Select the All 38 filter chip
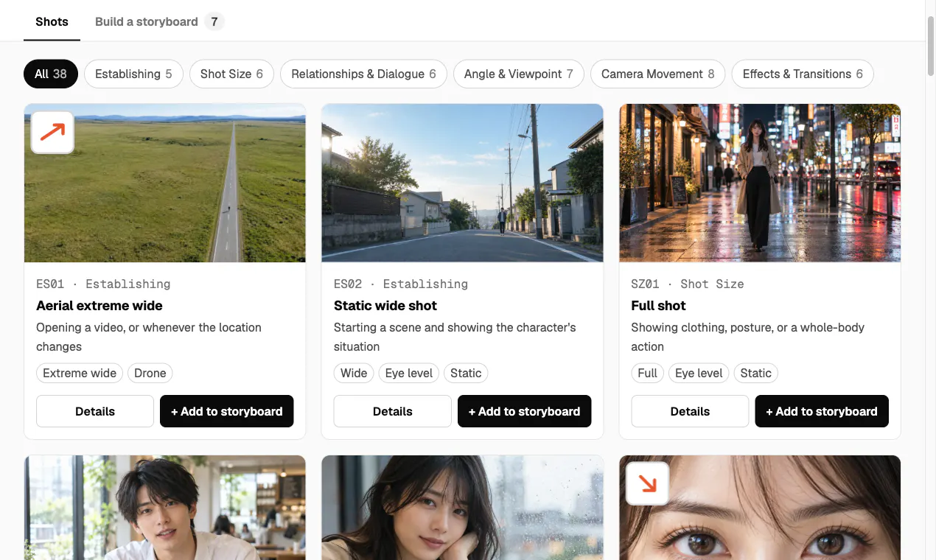 [51, 74]
